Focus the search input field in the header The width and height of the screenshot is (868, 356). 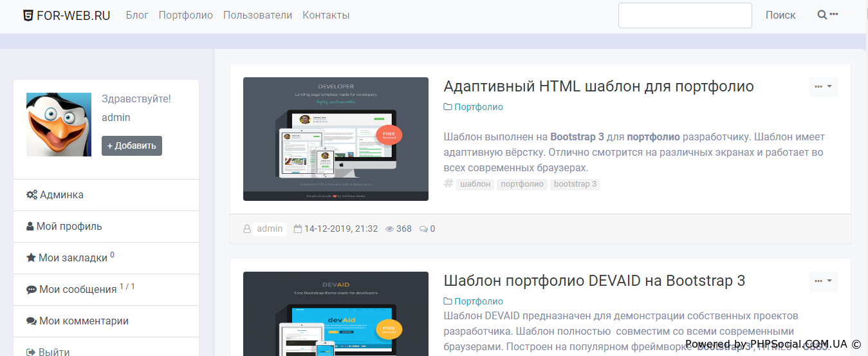click(x=685, y=15)
